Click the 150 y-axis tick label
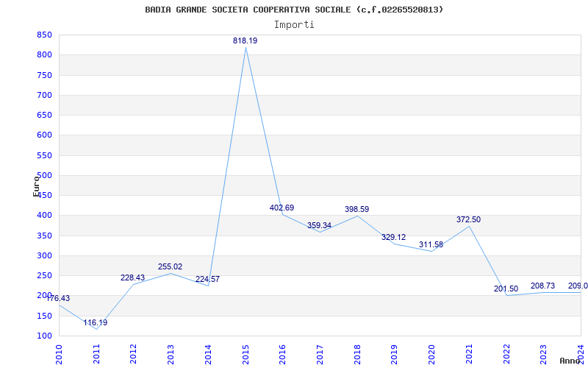 [44, 316]
